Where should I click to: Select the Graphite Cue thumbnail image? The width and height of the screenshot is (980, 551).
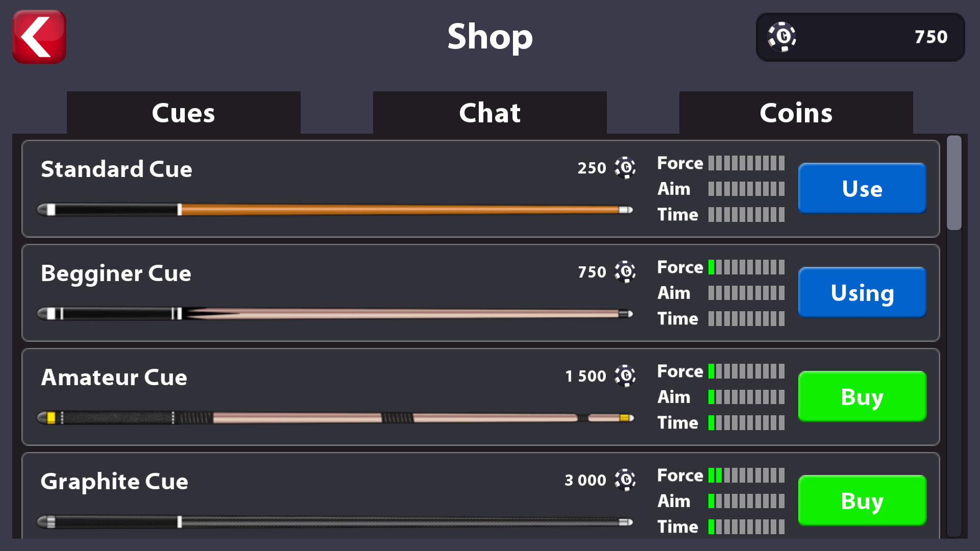334,522
